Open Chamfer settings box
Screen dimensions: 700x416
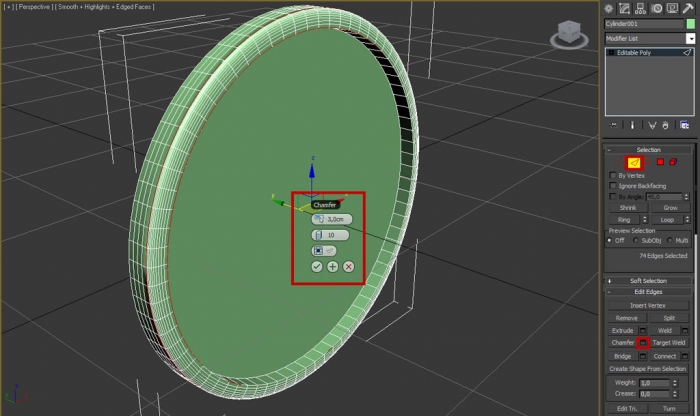[x=643, y=343]
